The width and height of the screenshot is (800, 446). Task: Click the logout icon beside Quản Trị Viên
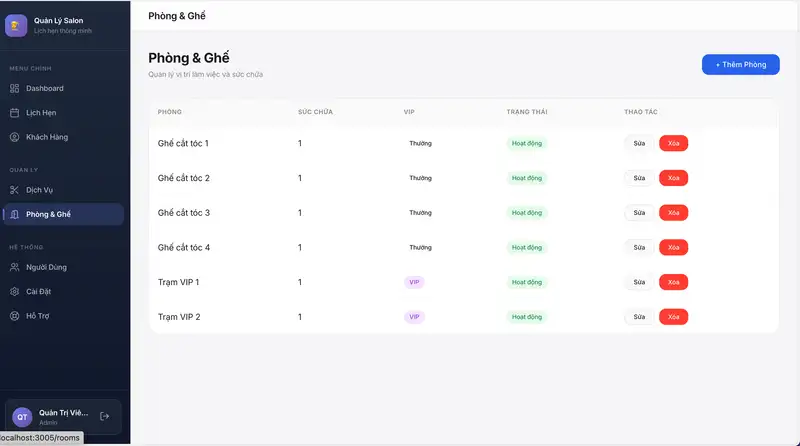[x=105, y=416]
